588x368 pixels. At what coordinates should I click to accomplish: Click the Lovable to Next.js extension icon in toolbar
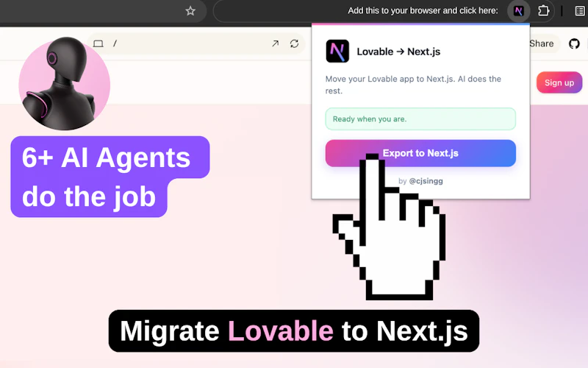(519, 11)
